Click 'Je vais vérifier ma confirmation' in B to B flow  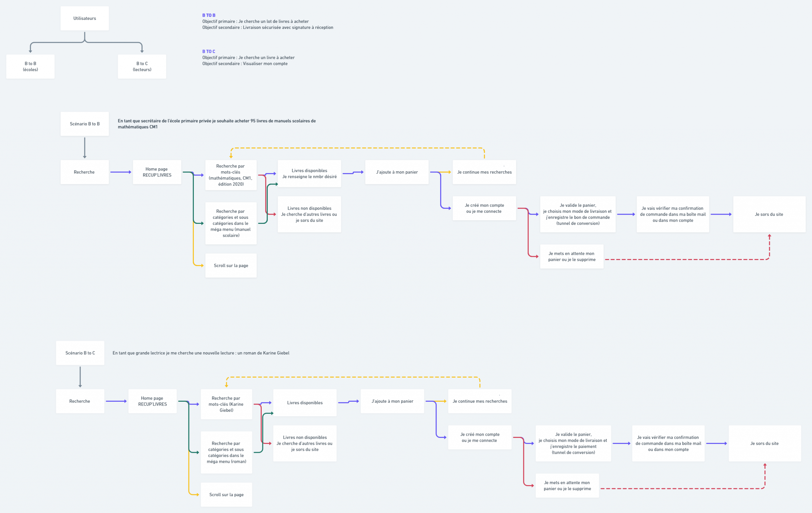tap(673, 214)
